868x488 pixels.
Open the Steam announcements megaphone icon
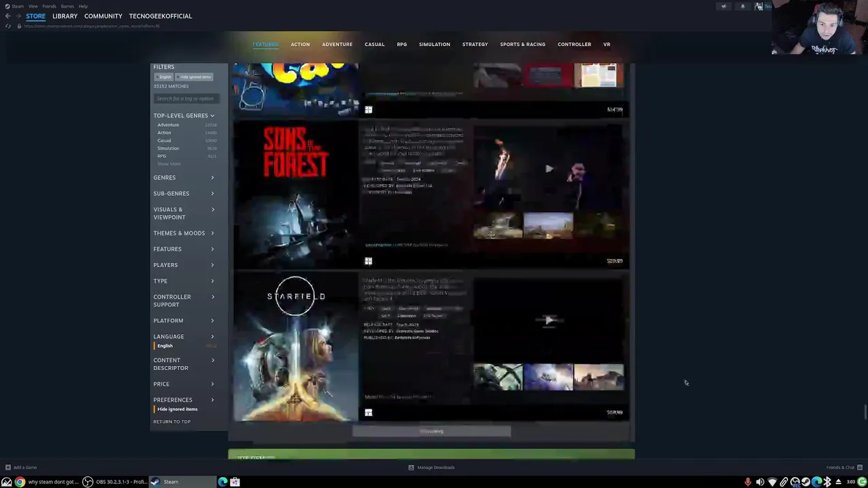[724, 7]
